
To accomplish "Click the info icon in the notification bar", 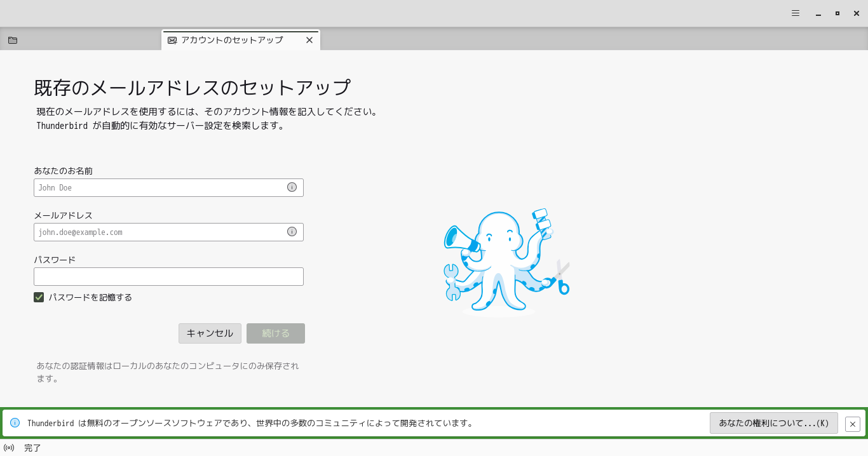I will [15, 423].
